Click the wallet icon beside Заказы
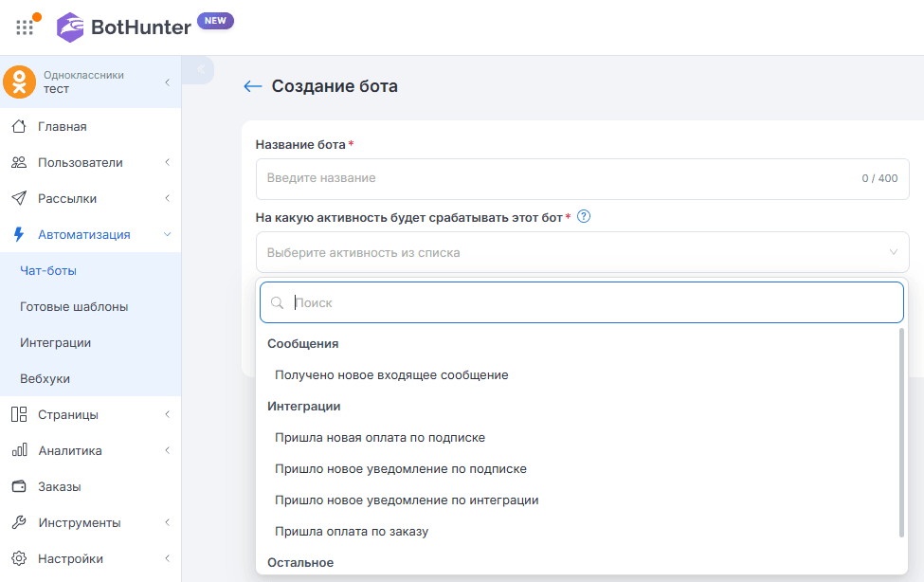924x582 pixels. 19,486
